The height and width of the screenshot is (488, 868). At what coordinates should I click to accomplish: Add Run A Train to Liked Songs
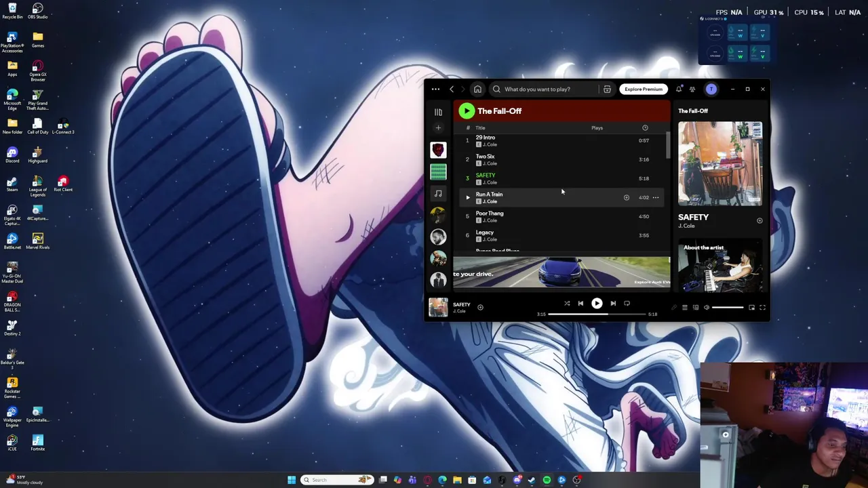(627, 197)
